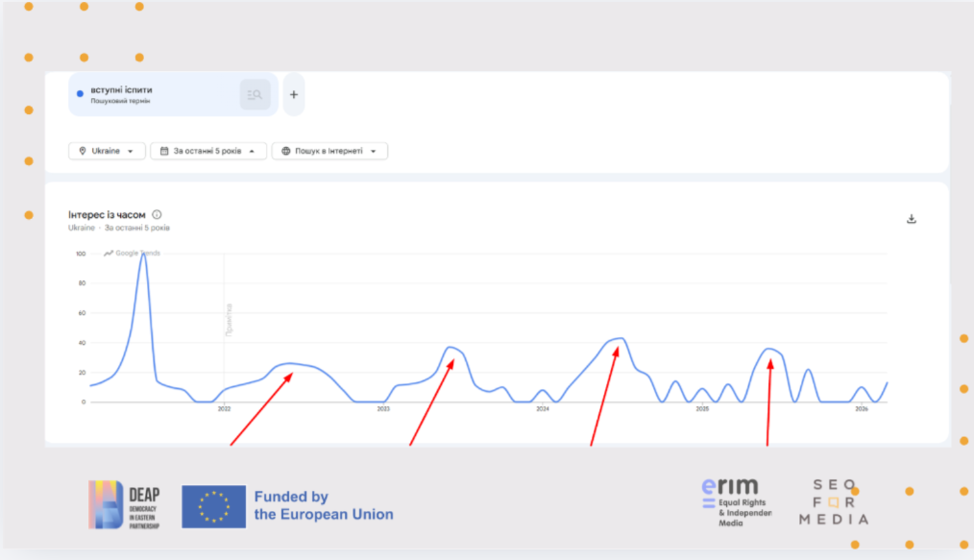Open the "За останні 5 років" dropdown arrow
This screenshot has height=560, width=974.
coord(252,151)
